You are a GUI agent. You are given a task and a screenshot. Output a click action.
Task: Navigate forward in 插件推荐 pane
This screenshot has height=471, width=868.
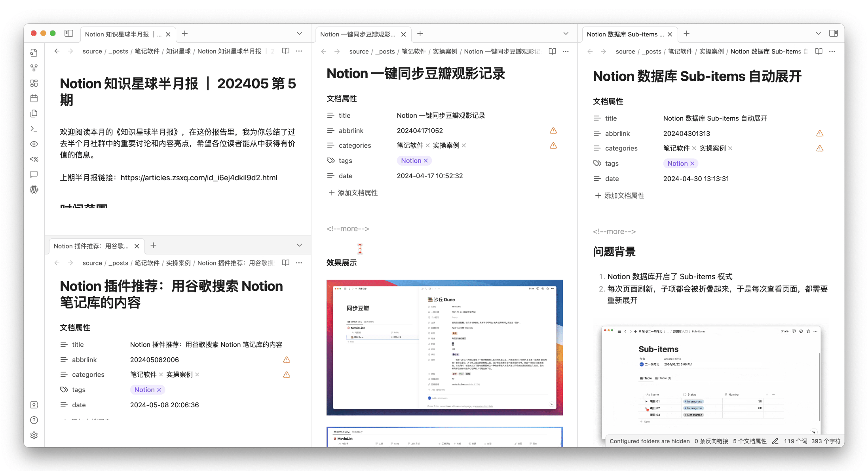(70, 263)
